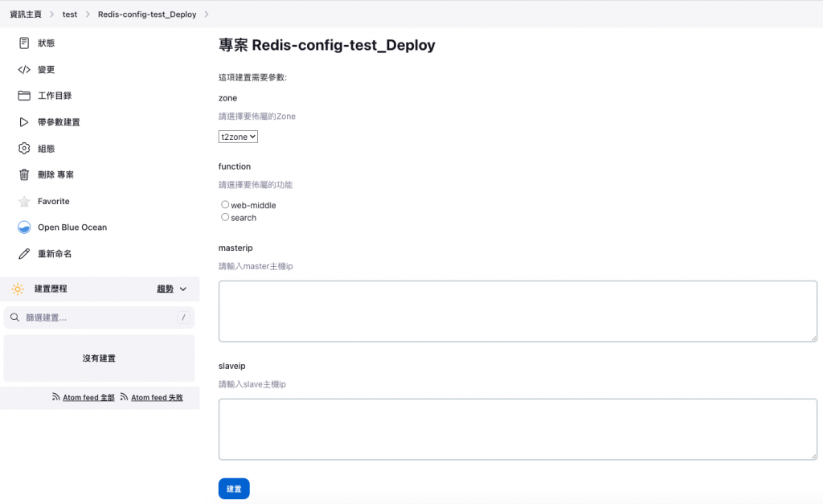Click slaveip text area resize handle

pyautogui.click(x=813, y=457)
